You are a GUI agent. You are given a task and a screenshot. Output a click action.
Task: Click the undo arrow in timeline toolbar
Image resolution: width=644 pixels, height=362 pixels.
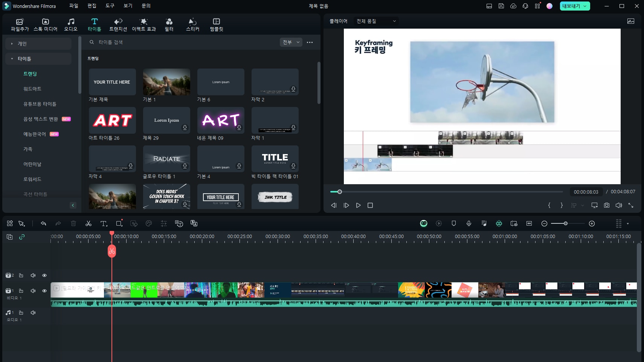[x=43, y=223]
